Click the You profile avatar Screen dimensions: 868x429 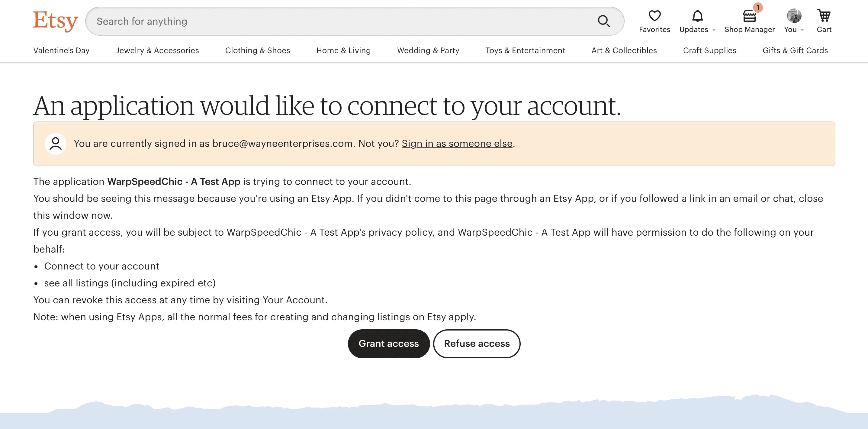click(794, 16)
